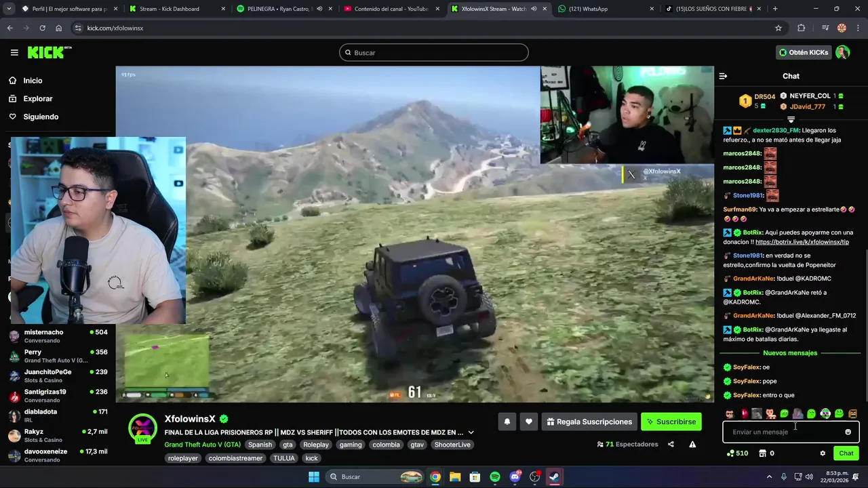
Task: Click Regala Suscripciones button
Action: [589, 422]
